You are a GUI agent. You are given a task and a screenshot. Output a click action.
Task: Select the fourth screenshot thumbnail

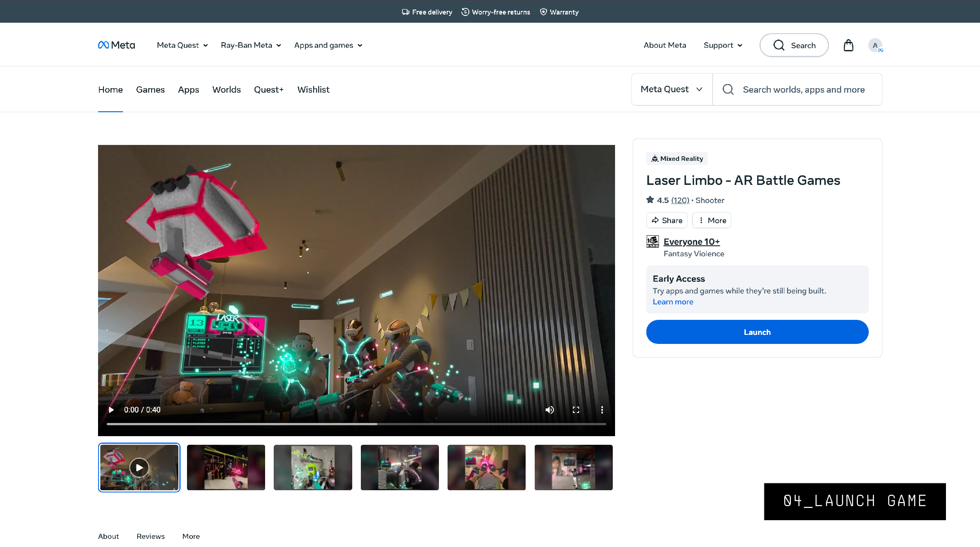[x=400, y=467]
